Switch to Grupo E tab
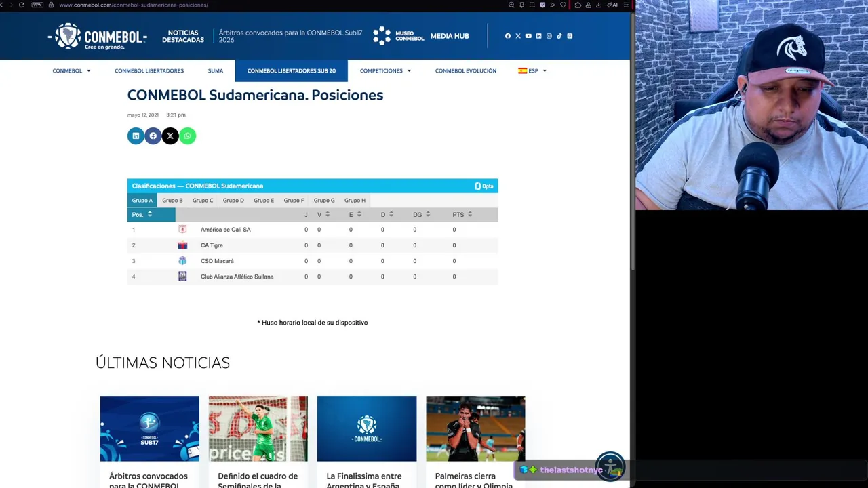This screenshot has height=488, width=868. click(x=264, y=201)
